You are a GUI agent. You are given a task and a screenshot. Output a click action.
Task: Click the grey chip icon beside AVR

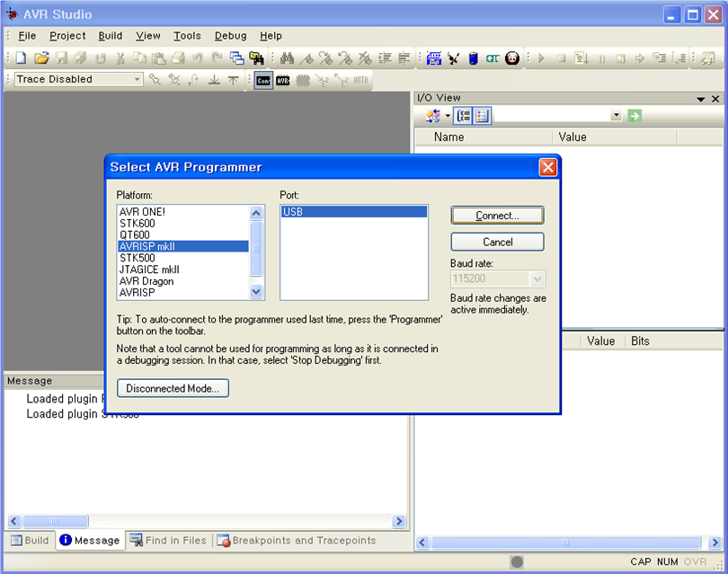(x=303, y=81)
